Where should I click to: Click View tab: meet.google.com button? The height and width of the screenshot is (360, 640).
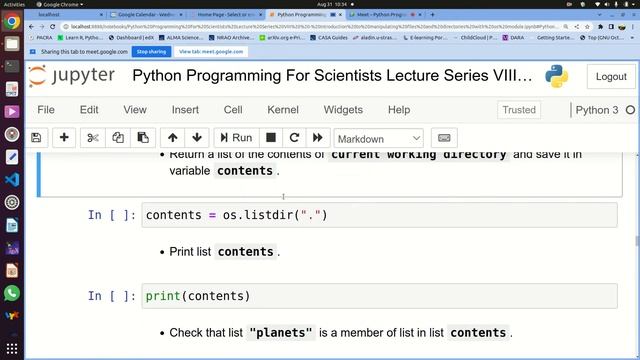tap(211, 52)
